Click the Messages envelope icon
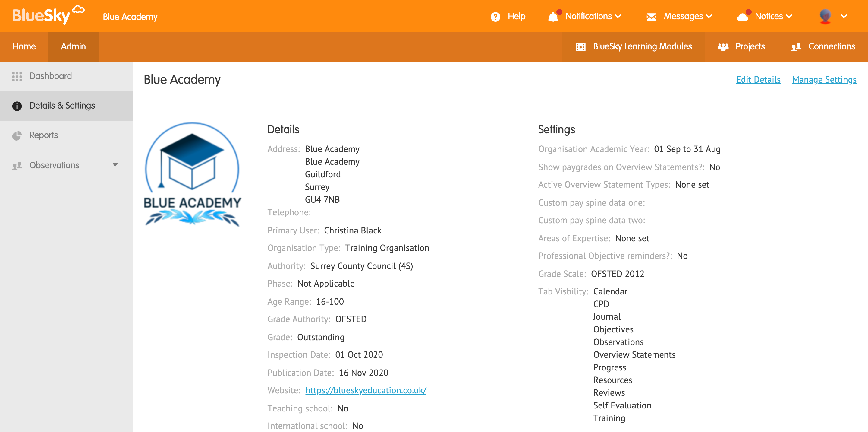 [651, 17]
